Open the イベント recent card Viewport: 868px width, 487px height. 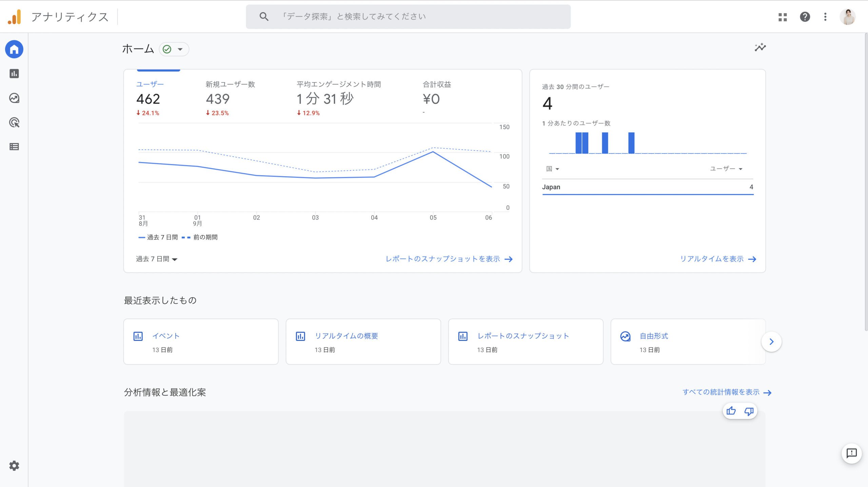201,342
